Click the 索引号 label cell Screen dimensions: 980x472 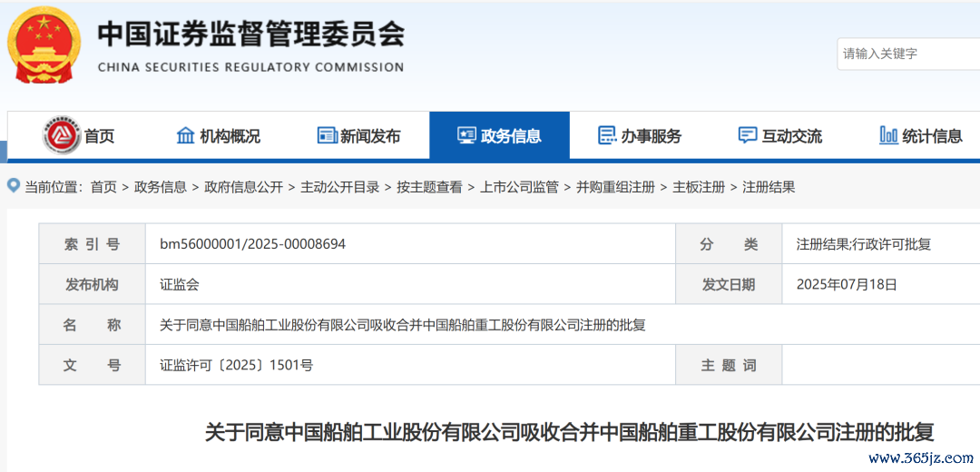(92, 244)
